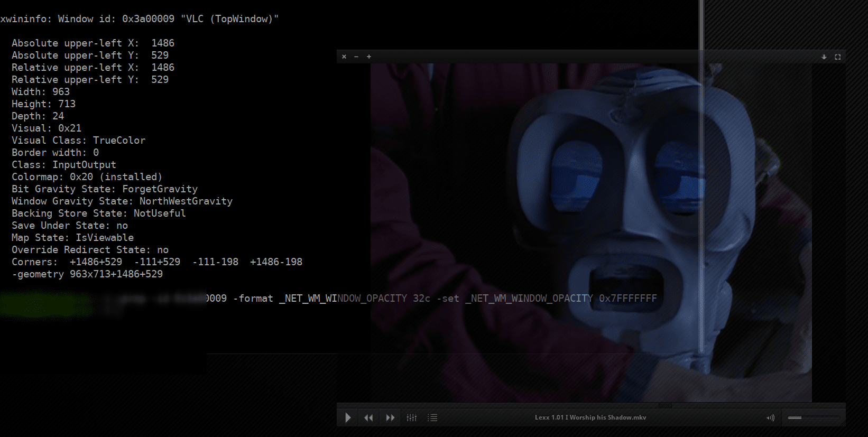Open the VLC playlist icon
868x437 pixels.
432,417
